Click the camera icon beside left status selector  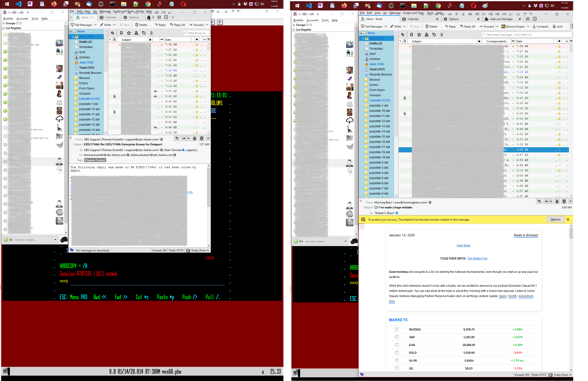tap(64, 239)
